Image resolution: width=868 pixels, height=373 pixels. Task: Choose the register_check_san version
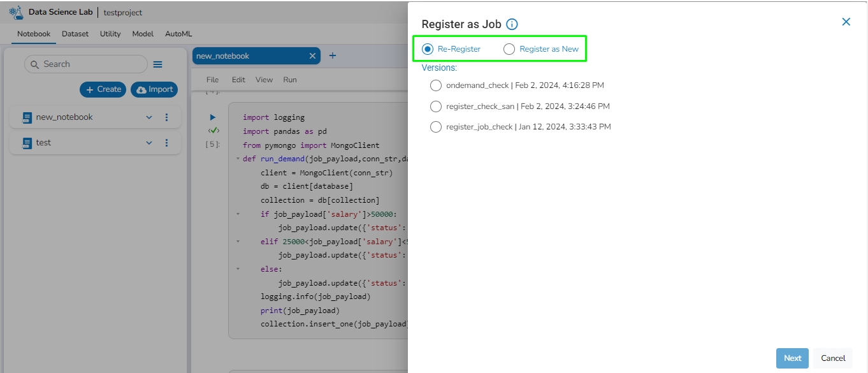tap(436, 106)
